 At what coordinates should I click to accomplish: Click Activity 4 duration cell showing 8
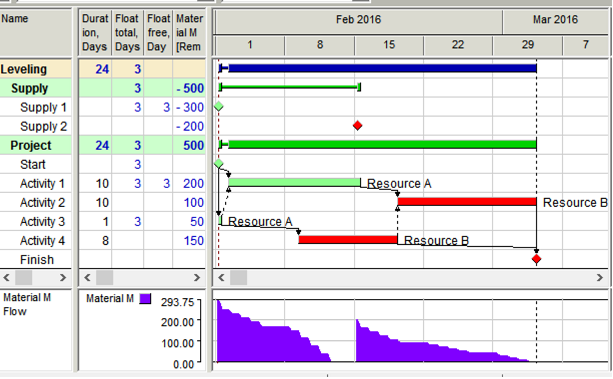tap(95, 241)
